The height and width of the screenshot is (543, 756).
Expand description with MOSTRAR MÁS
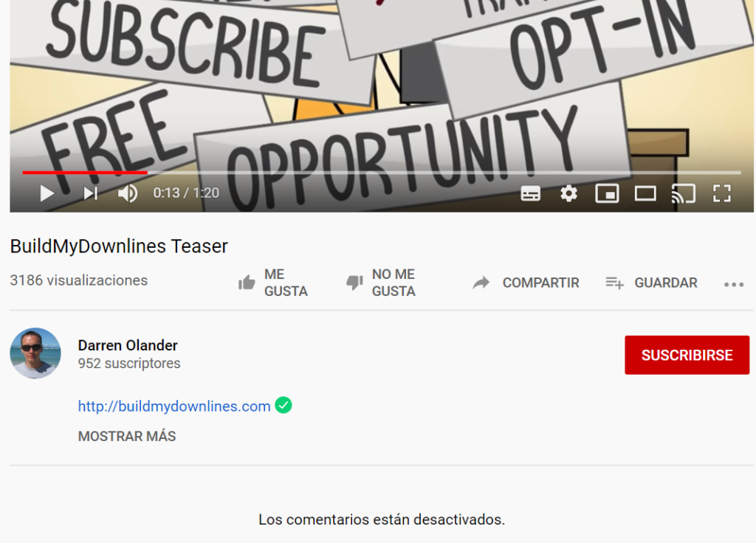pos(127,436)
